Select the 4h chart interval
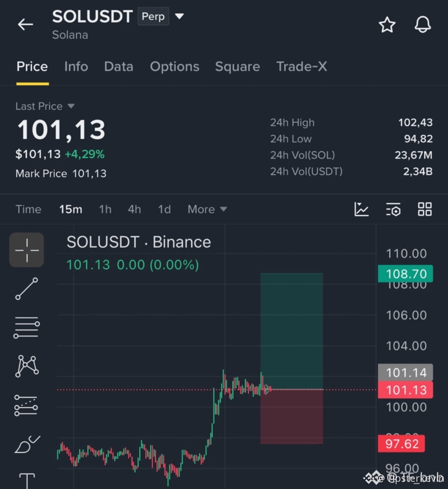The image size is (448, 489). 135,209
